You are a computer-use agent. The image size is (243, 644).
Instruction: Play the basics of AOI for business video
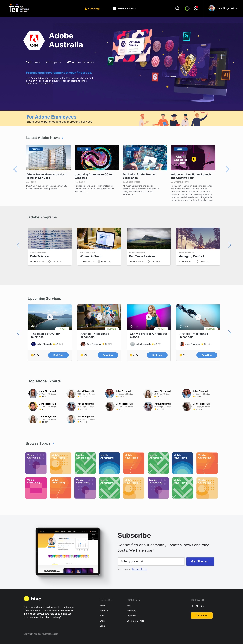click(x=50, y=317)
